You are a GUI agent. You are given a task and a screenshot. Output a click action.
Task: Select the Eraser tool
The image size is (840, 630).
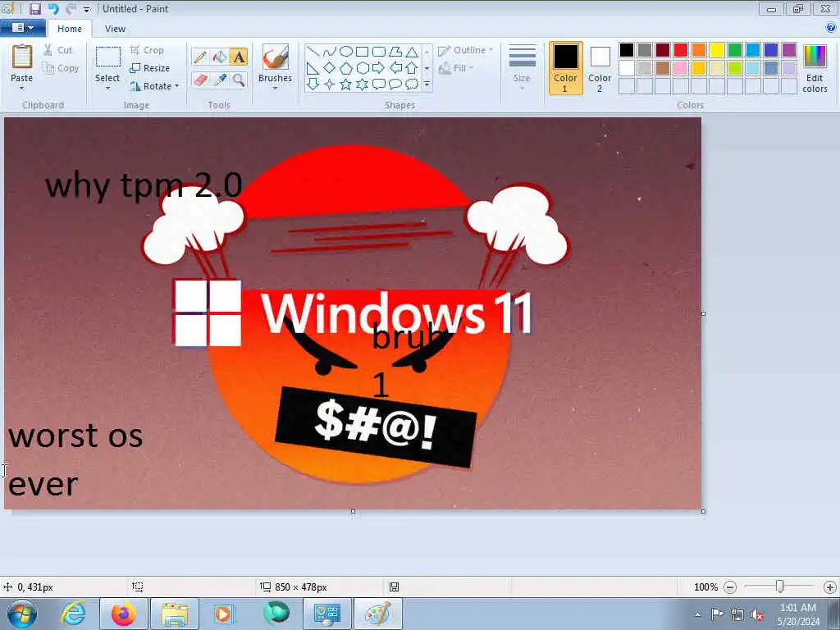coord(200,80)
